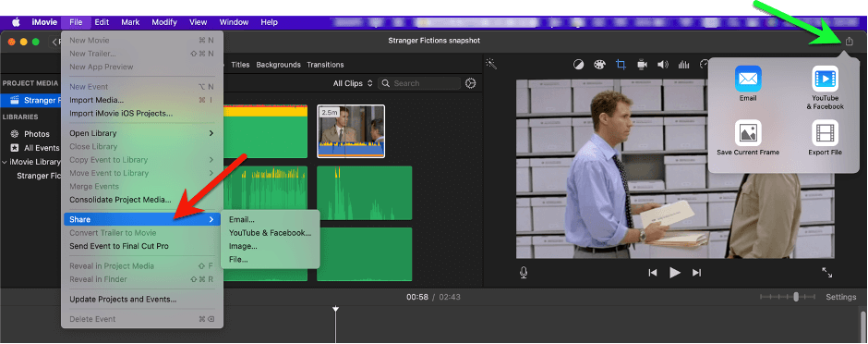Choose Update Projects and Events…

tap(141, 299)
